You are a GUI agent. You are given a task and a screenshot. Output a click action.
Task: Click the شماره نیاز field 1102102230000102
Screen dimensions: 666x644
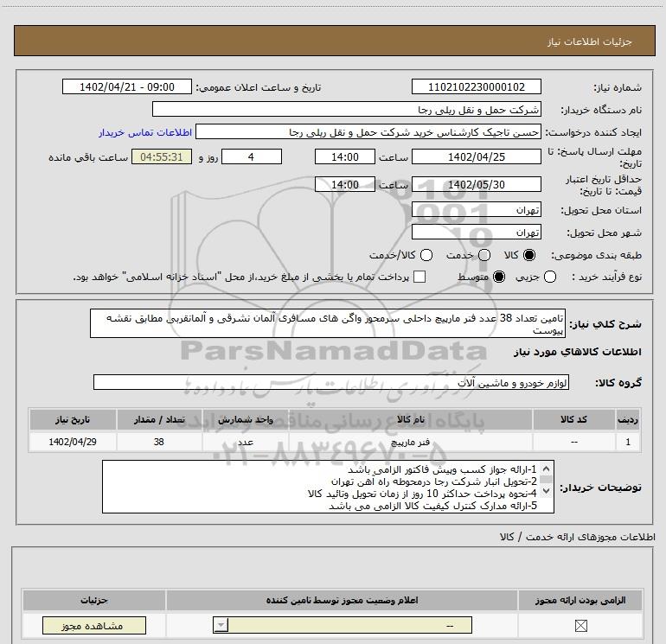[476, 86]
